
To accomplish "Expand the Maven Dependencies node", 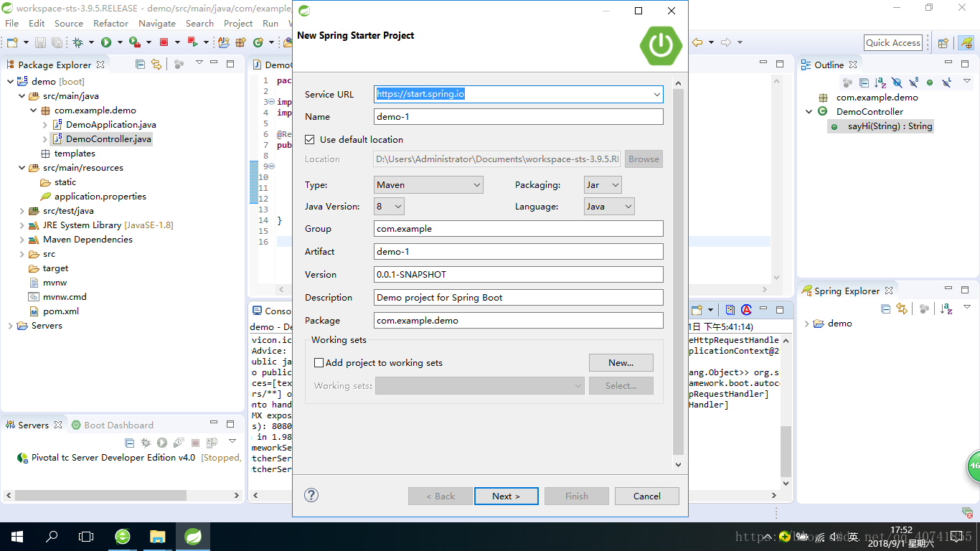I will (22, 240).
